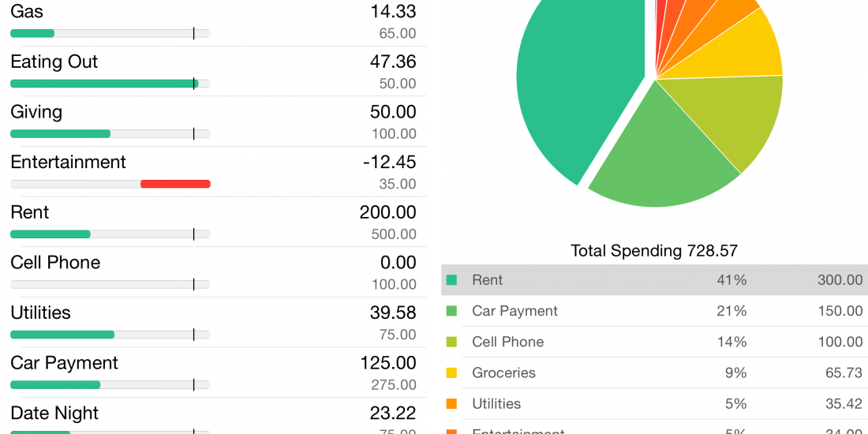Image resolution: width=868 pixels, height=434 pixels.
Task: Open the Gas budget category
Action: tap(213, 21)
